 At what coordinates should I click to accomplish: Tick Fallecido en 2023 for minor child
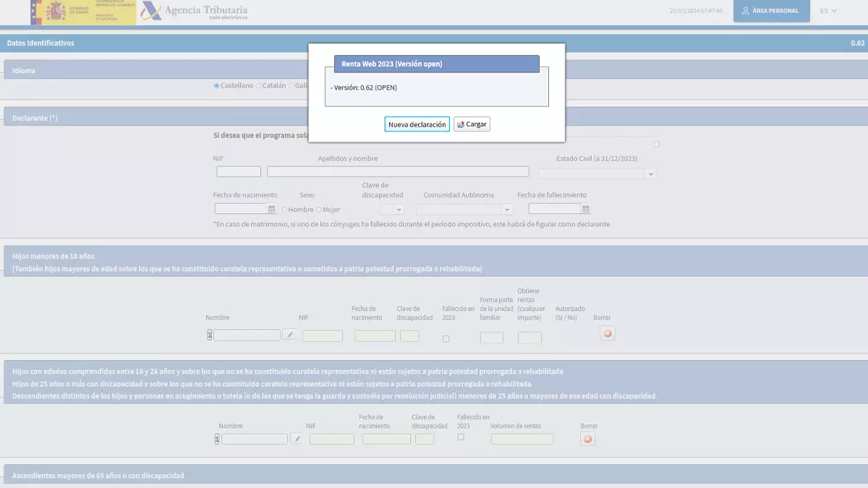(x=446, y=338)
